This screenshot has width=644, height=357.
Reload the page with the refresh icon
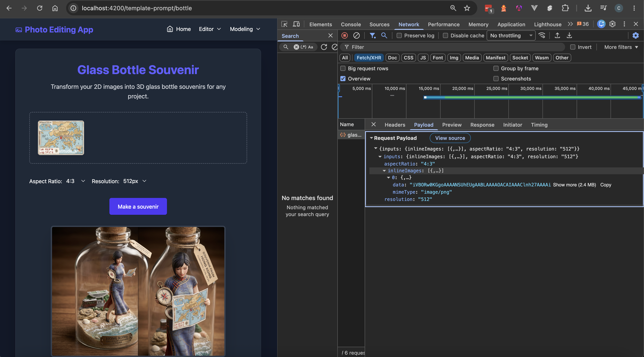pyautogui.click(x=39, y=8)
